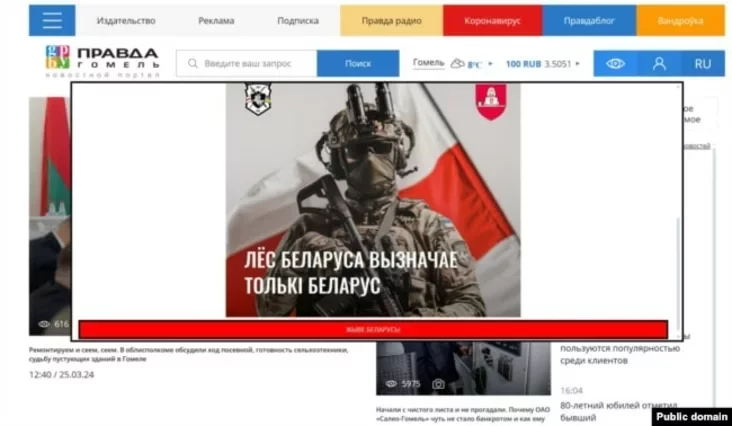Switch language with RU button
732x426 pixels.
point(702,63)
